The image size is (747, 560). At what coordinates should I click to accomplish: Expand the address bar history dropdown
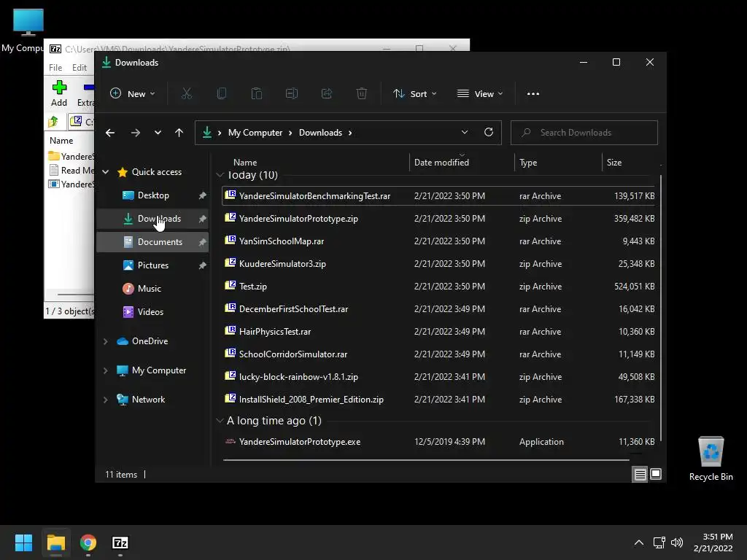[x=465, y=132]
